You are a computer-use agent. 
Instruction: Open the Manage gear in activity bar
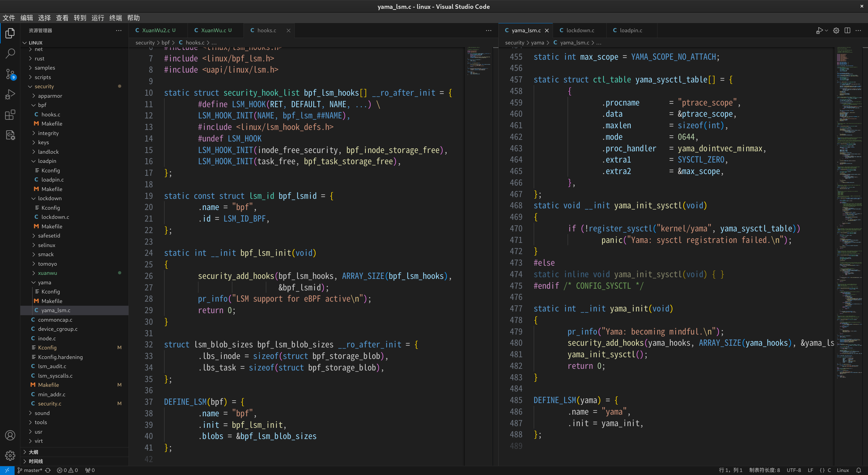coord(10,455)
